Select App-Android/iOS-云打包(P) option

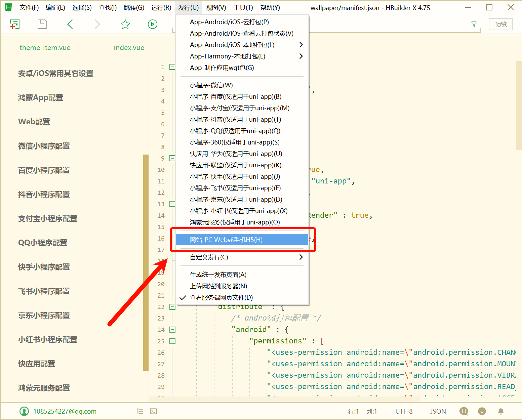(242, 22)
